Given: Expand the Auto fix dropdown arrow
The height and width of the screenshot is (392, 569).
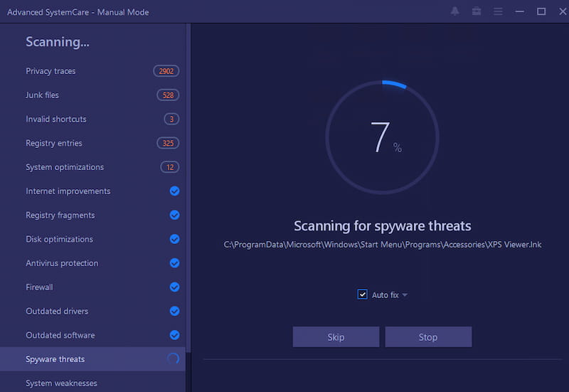Looking at the screenshot, I should (x=405, y=295).
